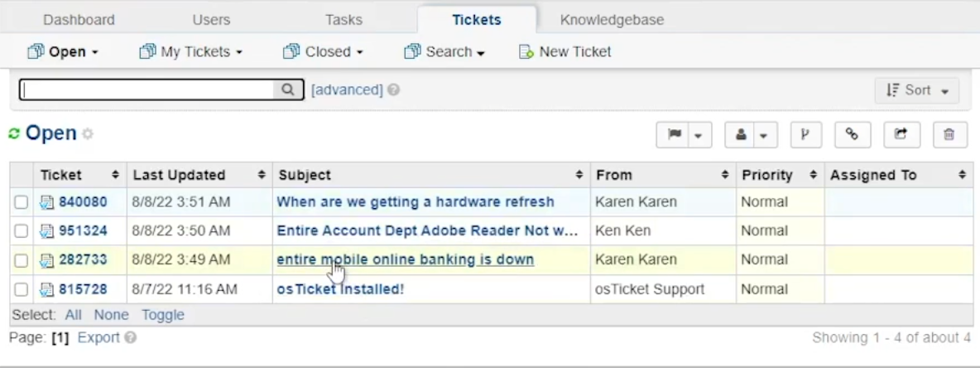Click the help icon next to advanced
Viewport: 980px width, 368px height.
click(394, 90)
